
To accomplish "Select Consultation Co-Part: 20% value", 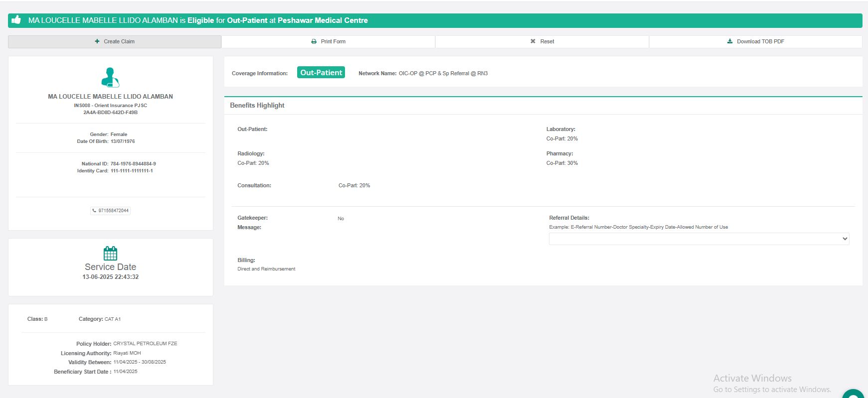I will click(354, 185).
